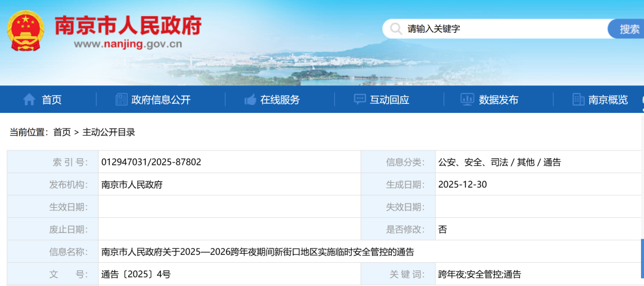Click the 南京市人民政府 site title
Screen dimensions: 644x286
128,25
